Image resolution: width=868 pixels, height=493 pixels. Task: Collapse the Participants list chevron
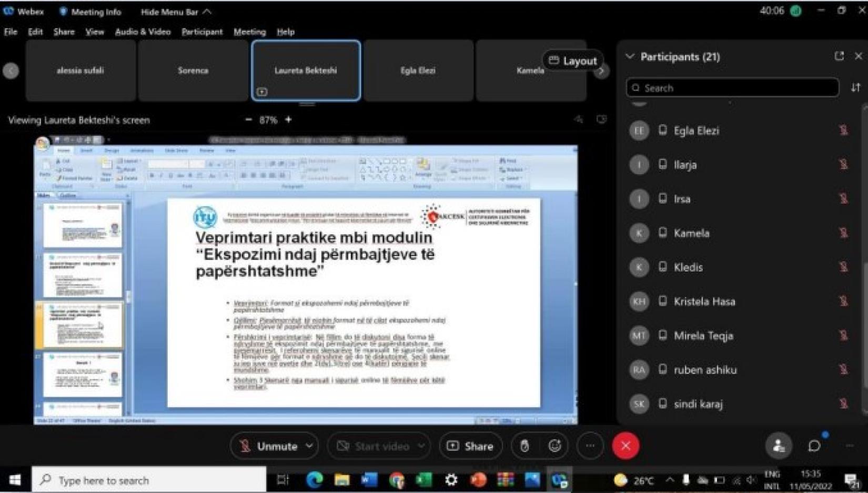point(630,56)
